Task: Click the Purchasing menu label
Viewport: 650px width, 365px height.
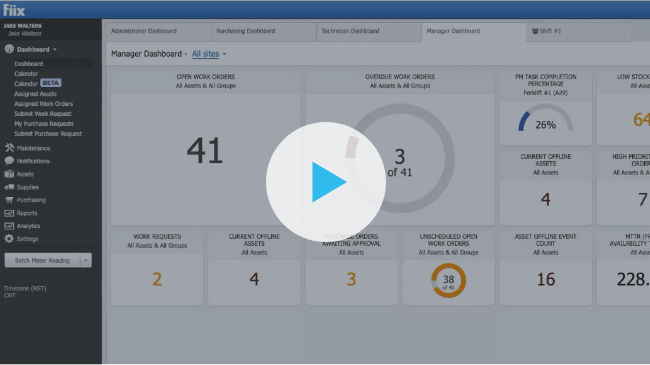Action: (x=31, y=200)
